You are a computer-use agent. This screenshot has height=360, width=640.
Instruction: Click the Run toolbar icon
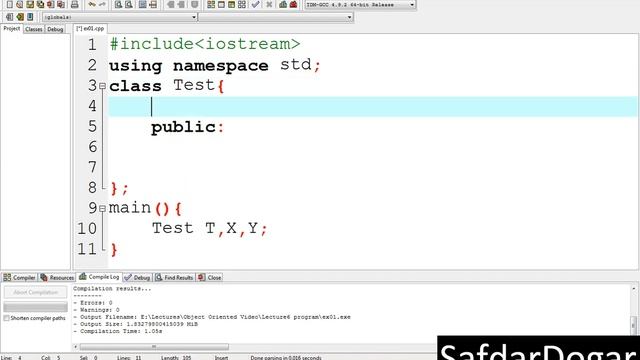click(221, 4)
